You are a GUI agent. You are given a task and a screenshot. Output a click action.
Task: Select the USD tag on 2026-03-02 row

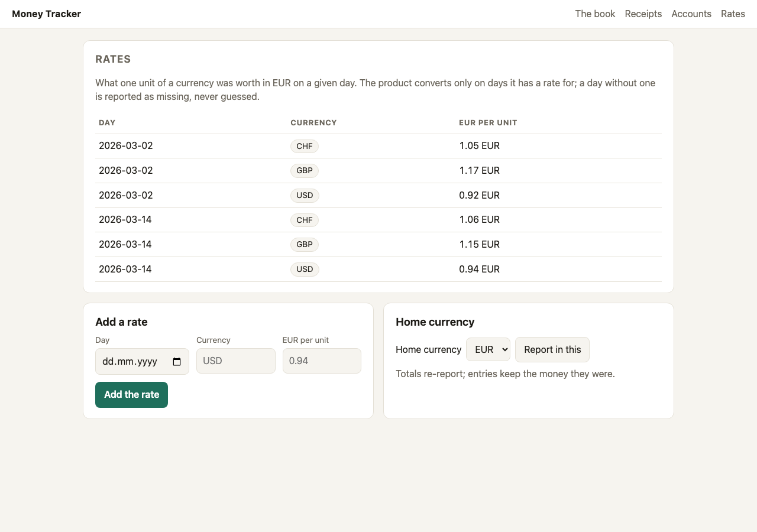(305, 195)
